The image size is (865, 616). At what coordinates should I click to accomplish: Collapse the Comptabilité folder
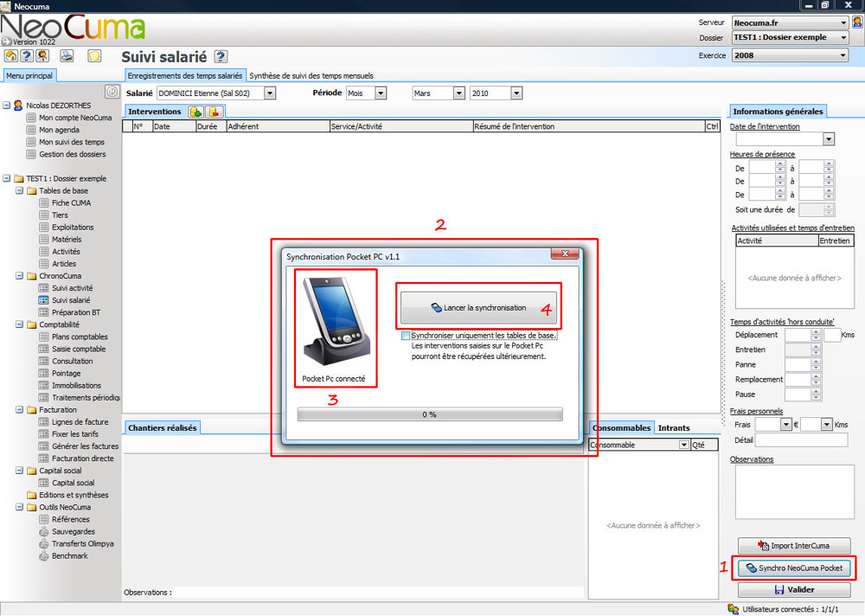click(x=19, y=324)
